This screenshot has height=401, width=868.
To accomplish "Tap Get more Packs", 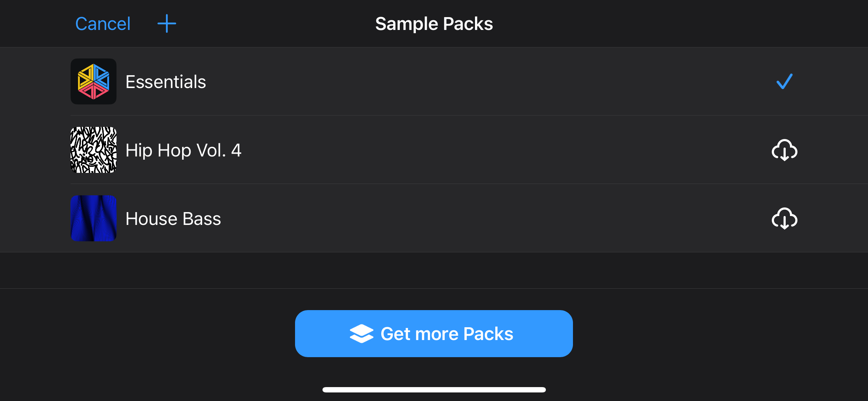I will point(434,333).
